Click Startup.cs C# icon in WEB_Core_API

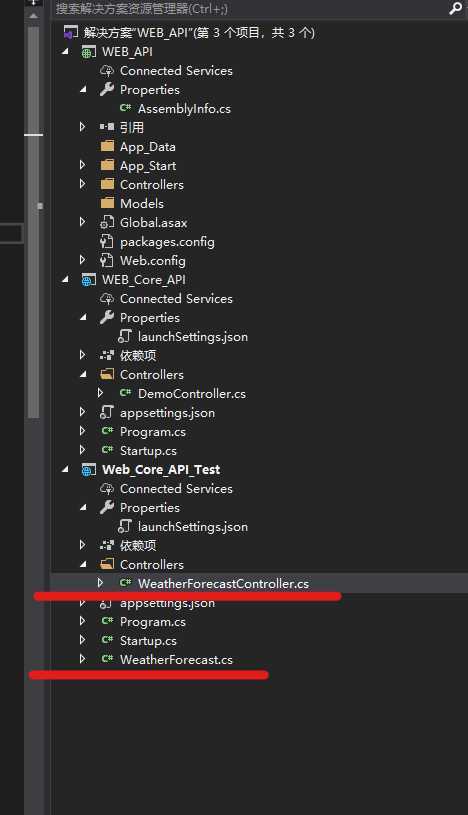coord(108,450)
